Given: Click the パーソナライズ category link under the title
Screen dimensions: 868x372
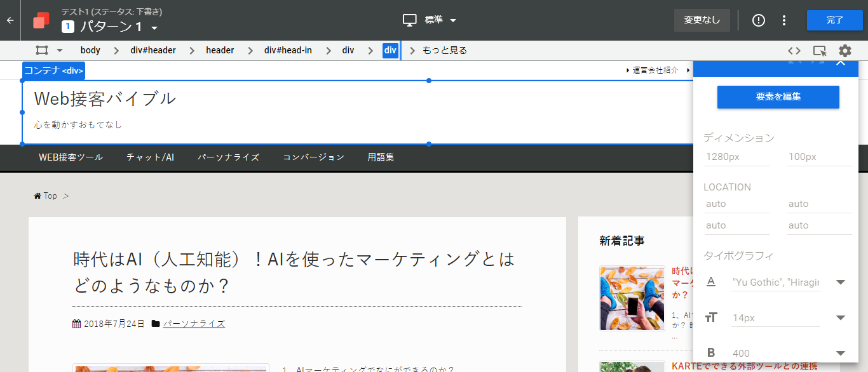Looking at the screenshot, I should pyautogui.click(x=194, y=324).
